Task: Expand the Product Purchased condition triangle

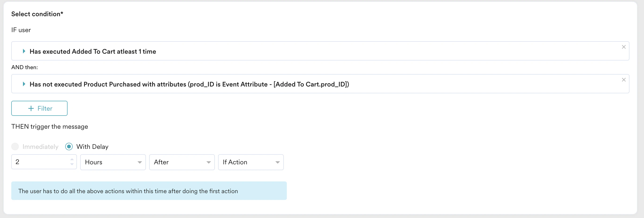Action: (x=24, y=84)
